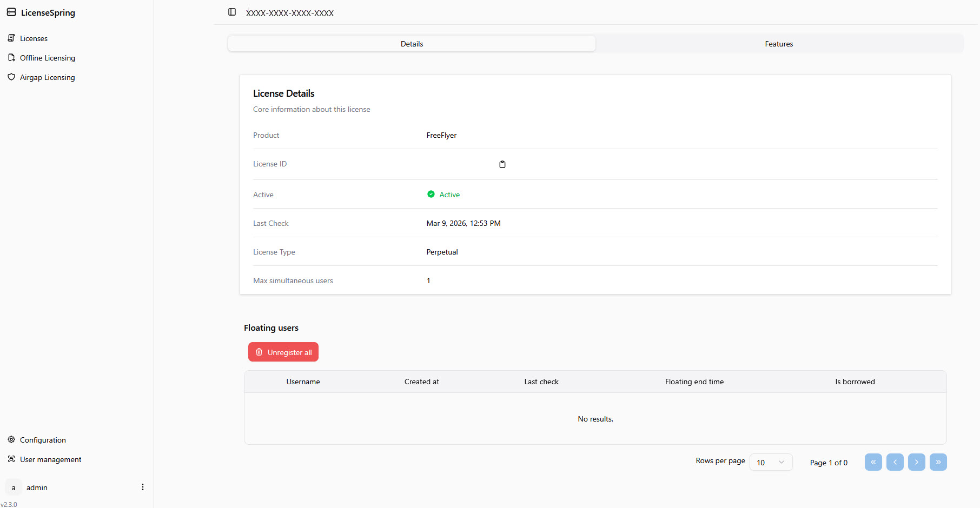Toggle the sidebar panel icon
This screenshot has width=980, height=508.
tap(232, 12)
